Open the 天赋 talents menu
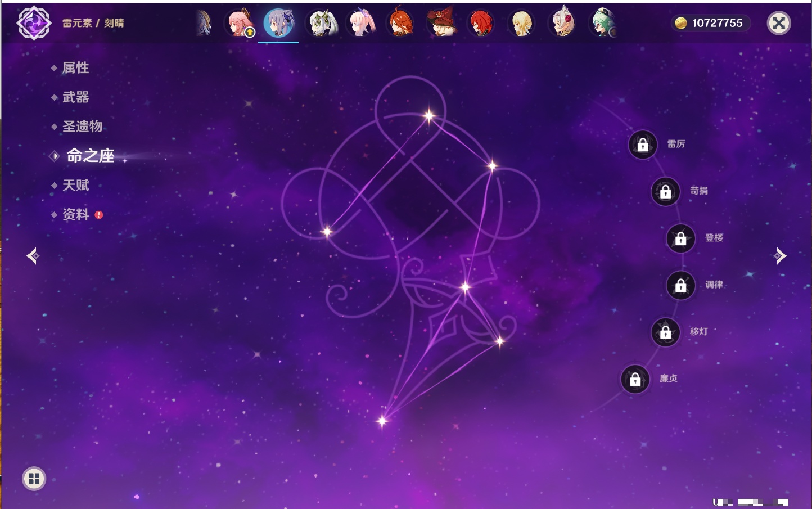 click(x=75, y=185)
